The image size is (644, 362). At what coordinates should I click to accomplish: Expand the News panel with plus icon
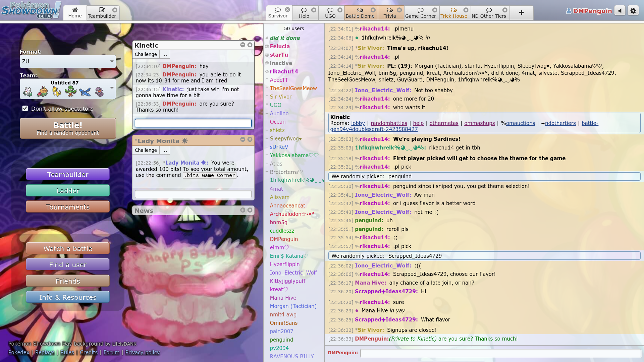[x=243, y=210]
